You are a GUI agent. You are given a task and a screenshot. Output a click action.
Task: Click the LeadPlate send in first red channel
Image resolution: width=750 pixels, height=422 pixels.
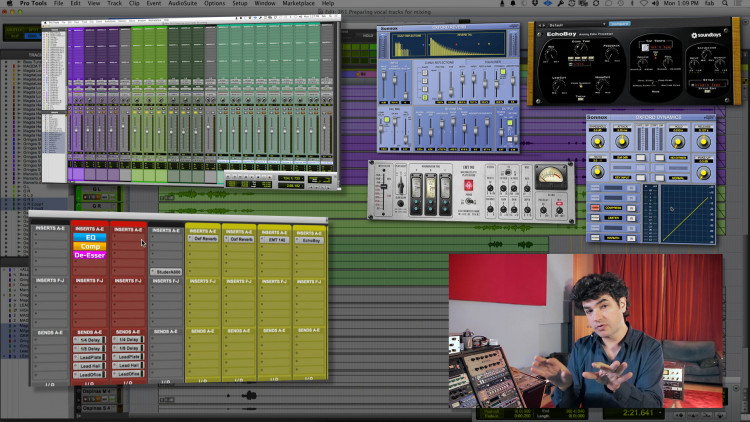click(91, 357)
